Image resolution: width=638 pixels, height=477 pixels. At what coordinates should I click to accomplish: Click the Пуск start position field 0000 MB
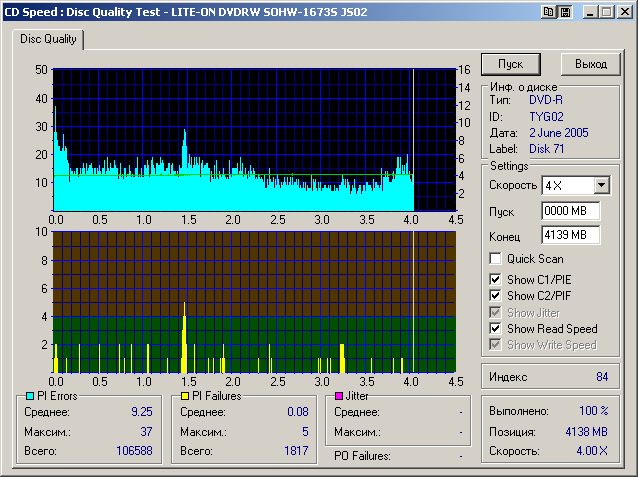coord(570,211)
